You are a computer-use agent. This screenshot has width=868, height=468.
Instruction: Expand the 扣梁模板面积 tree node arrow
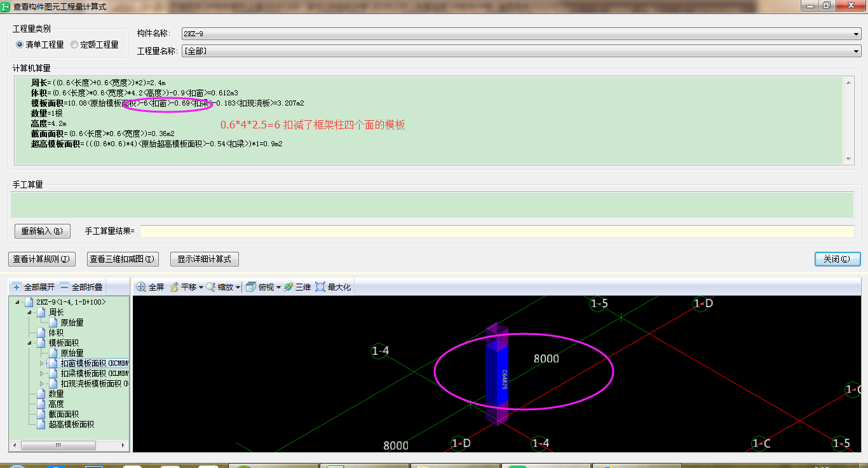click(x=42, y=373)
